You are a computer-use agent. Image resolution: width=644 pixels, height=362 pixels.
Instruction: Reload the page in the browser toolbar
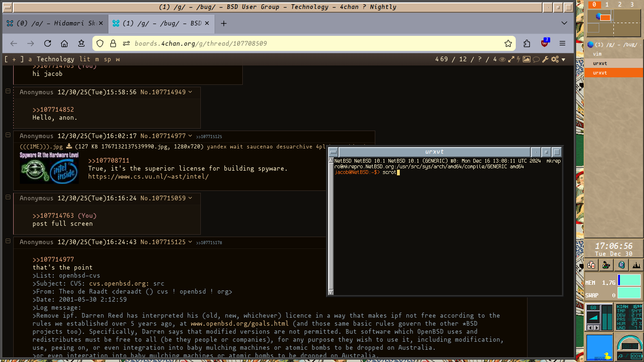[x=48, y=43]
